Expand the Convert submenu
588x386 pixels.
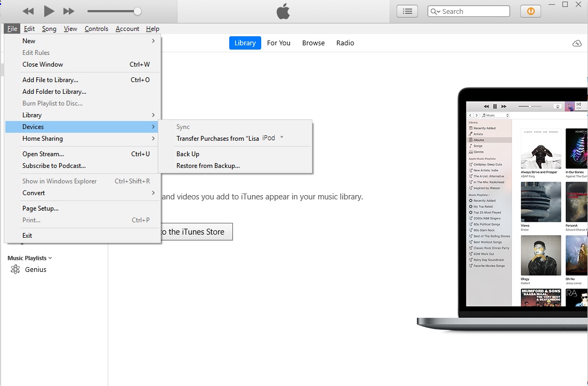point(83,193)
